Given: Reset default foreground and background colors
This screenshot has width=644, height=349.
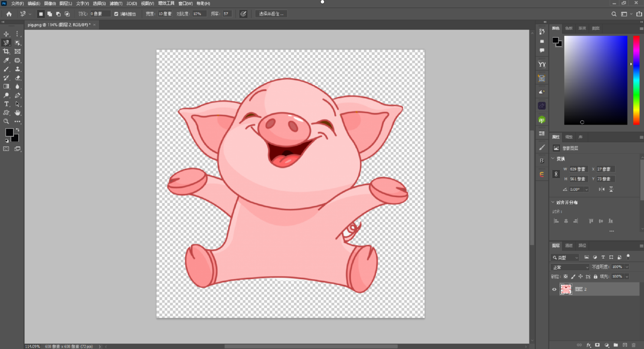Looking at the screenshot, I should click(7, 141).
